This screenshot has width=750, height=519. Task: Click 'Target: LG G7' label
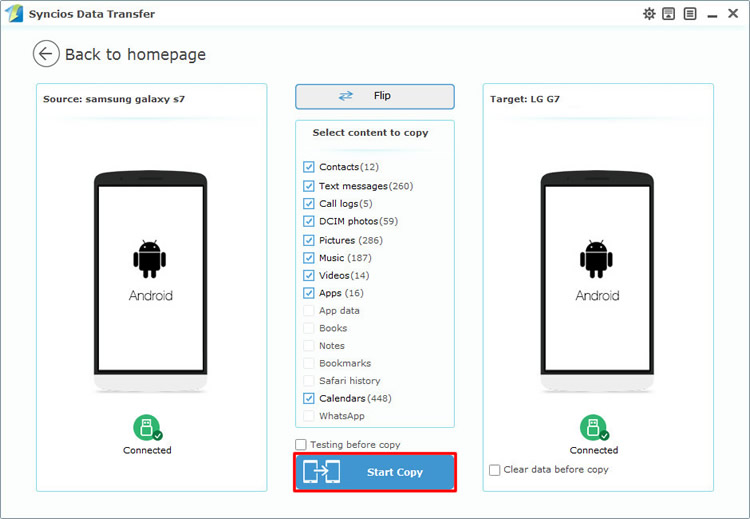click(525, 99)
